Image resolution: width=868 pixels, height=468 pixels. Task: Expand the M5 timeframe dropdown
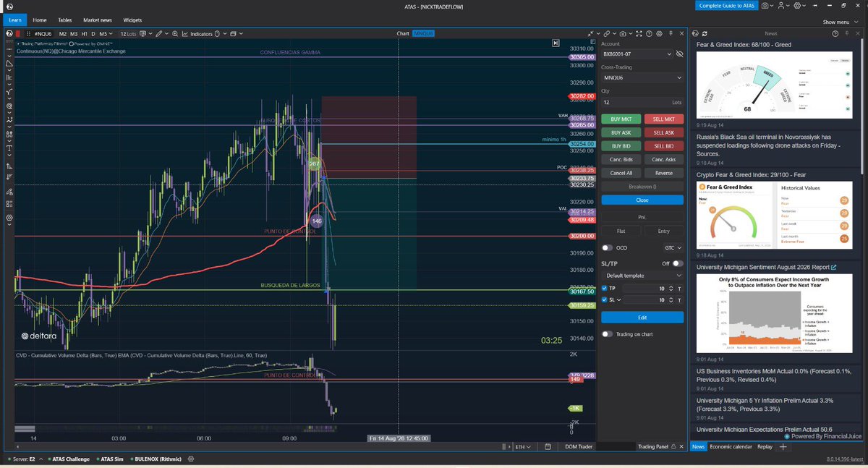tap(111, 34)
